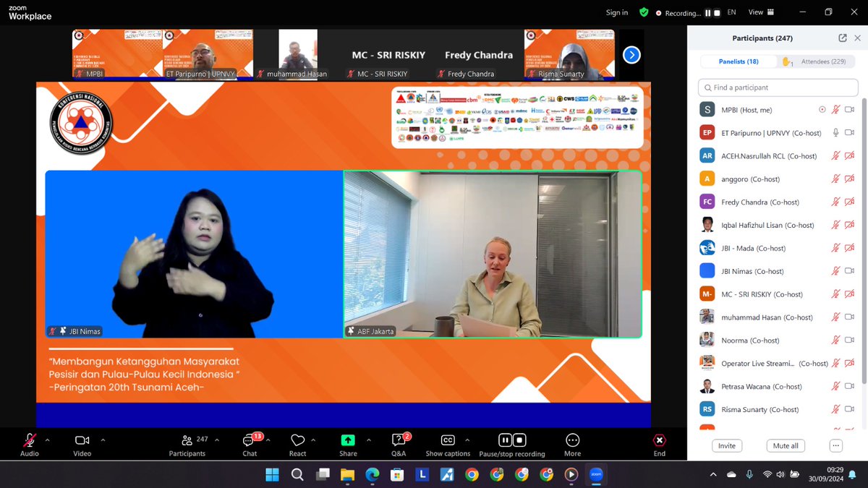The width and height of the screenshot is (868, 488).
Task: Click the Zoom icon in taskbar
Action: pos(597,474)
